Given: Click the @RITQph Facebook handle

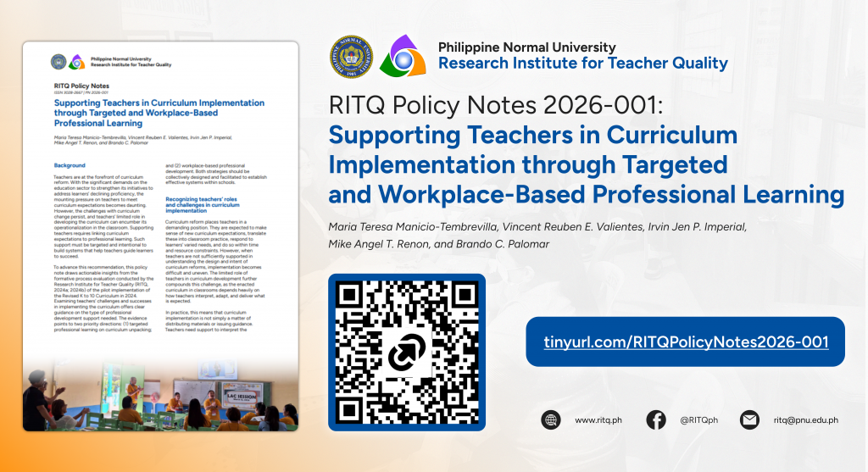Looking at the screenshot, I should [698, 420].
